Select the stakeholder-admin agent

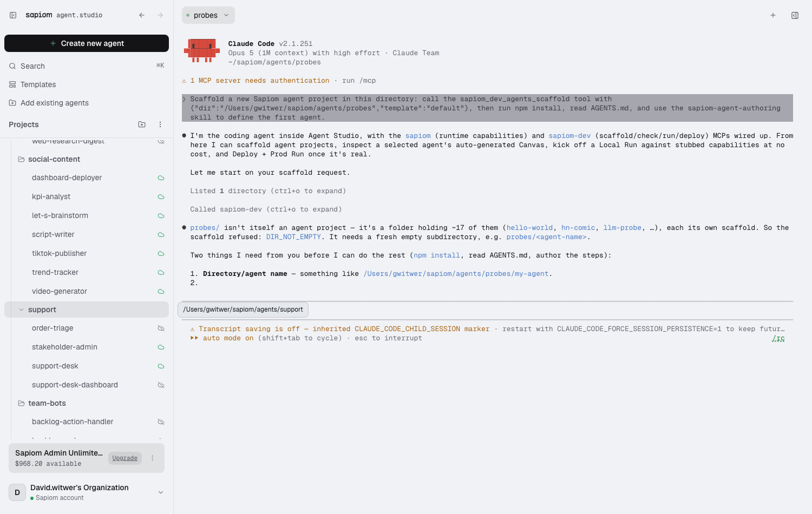(x=64, y=347)
